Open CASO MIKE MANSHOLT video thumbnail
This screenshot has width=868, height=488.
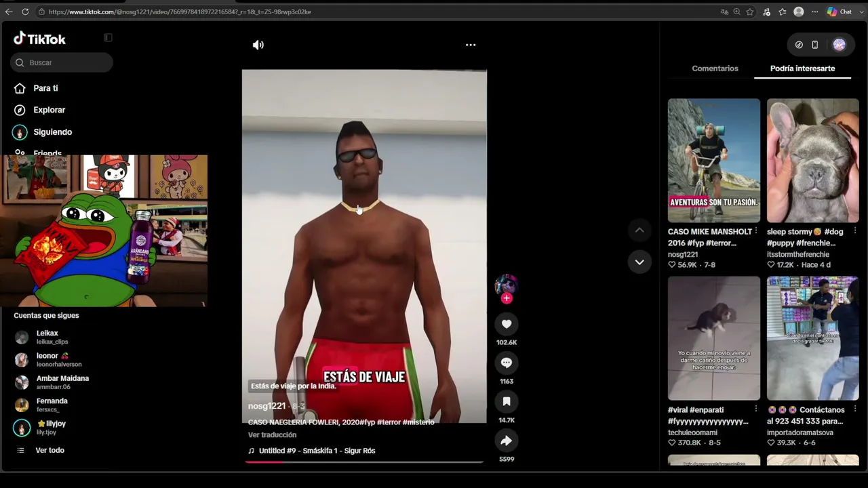pyautogui.click(x=714, y=161)
